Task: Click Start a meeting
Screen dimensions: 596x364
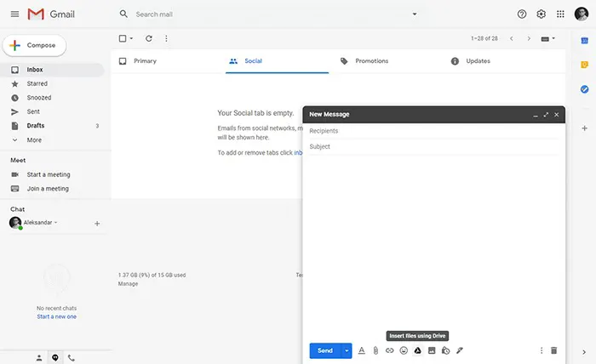Action: [49, 174]
